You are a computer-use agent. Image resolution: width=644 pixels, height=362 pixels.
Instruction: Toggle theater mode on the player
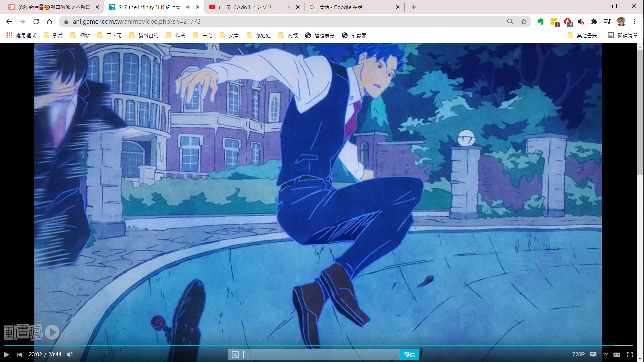(617, 355)
